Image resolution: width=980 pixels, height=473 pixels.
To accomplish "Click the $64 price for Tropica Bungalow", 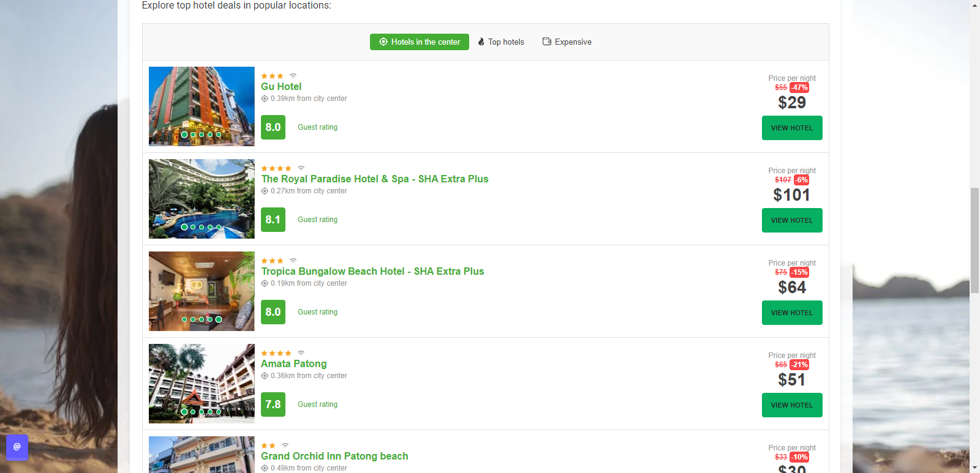I will pos(792,288).
